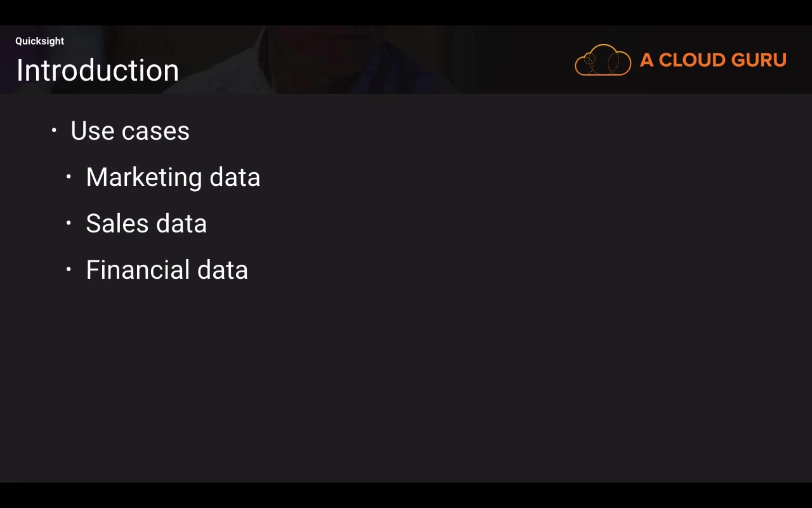
Task: Click the word data after Financial
Action: point(223,270)
